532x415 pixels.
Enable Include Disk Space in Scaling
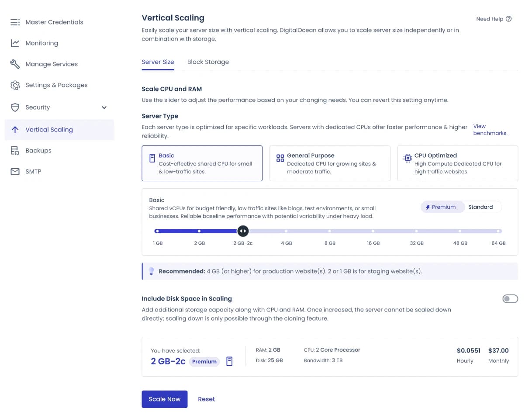point(510,298)
